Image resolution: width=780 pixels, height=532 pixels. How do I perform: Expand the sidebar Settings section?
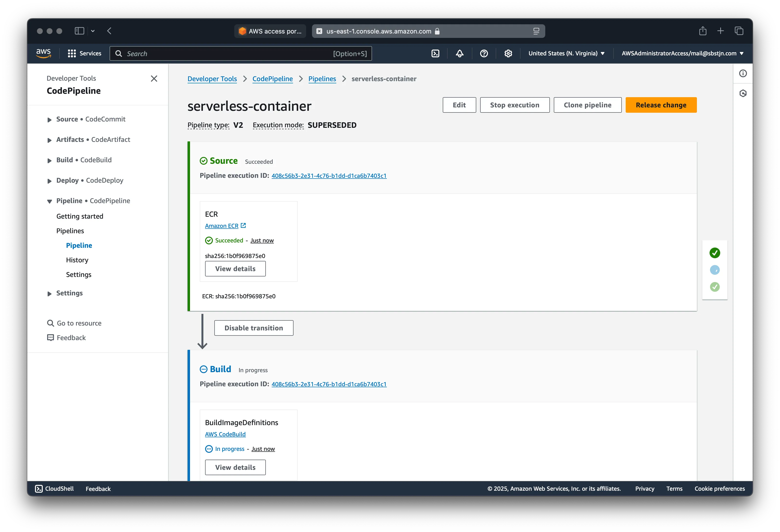(x=49, y=294)
